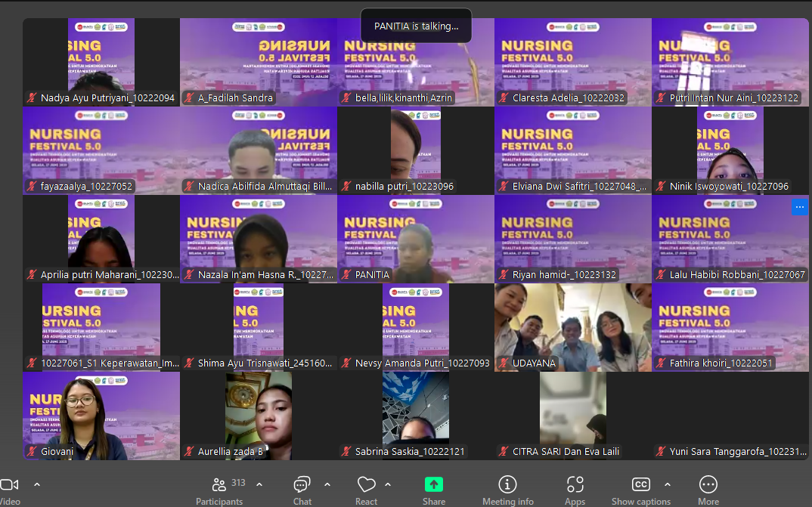Click blue three-dot button on Lalu Habibi tile
The height and width of the screenshot is (507, 812).
799,207
